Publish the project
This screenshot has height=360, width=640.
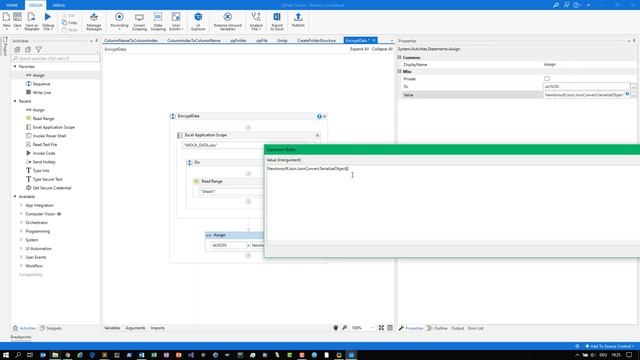(x=298, y=21)
